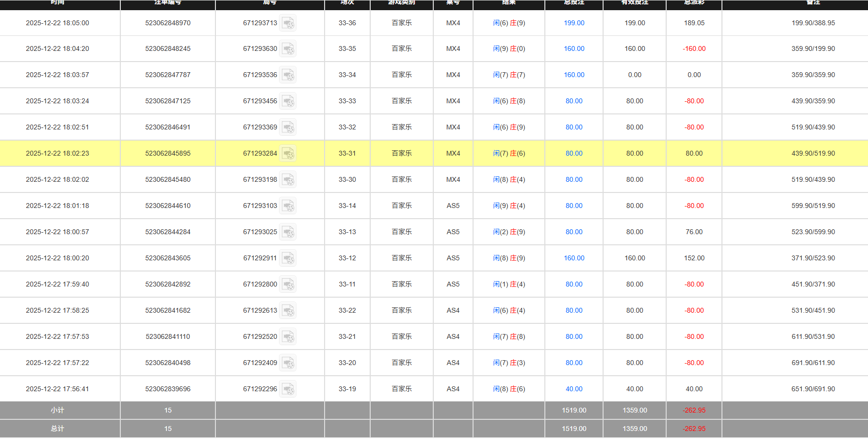
Task: Click result 闲(9) 庄(0) in session 33-35
Action: [509, 48]
